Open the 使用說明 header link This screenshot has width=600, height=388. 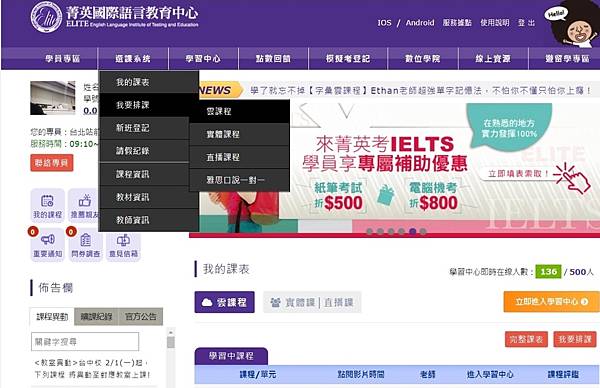[495, 23]
